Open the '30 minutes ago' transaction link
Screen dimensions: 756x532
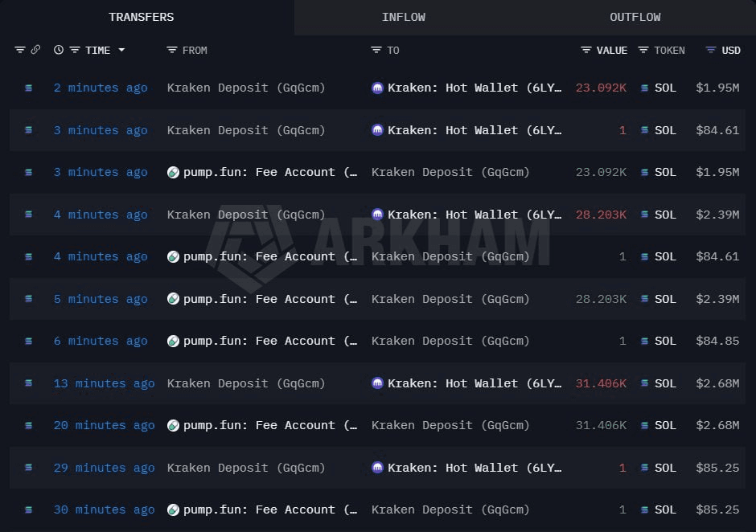(x=104, y=509)
